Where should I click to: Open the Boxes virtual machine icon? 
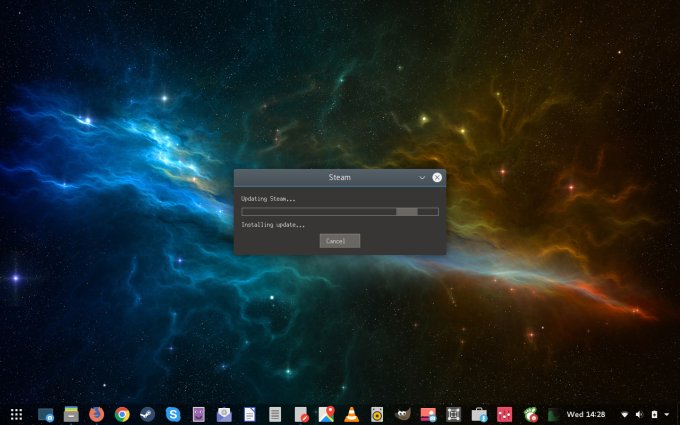tap(454, 415)
